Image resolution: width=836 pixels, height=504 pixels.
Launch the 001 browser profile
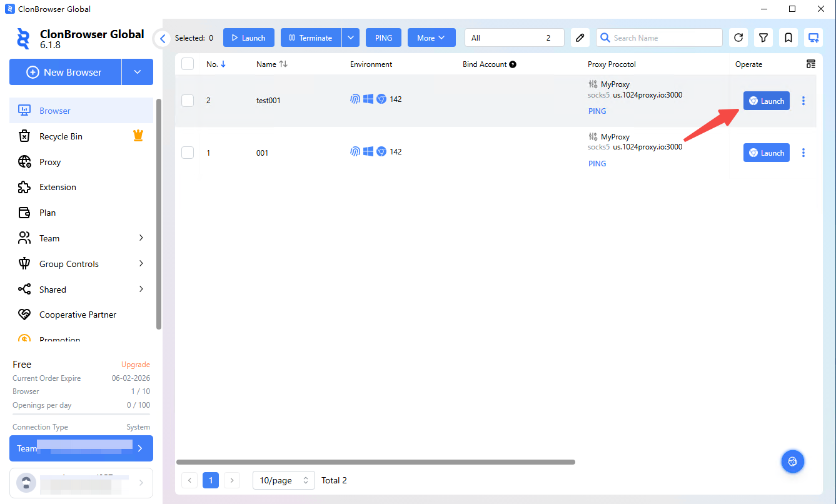(x=766, y=153)
